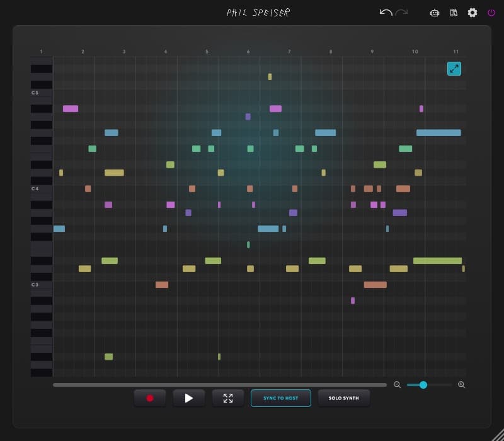Click the undo arrow icon

[x=386, y=13]
